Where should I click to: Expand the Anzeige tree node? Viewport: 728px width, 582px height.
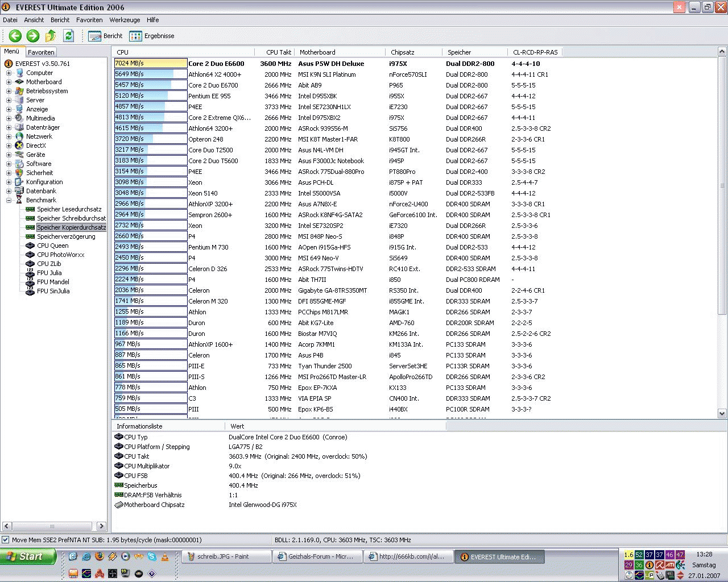tap(9, 109)
